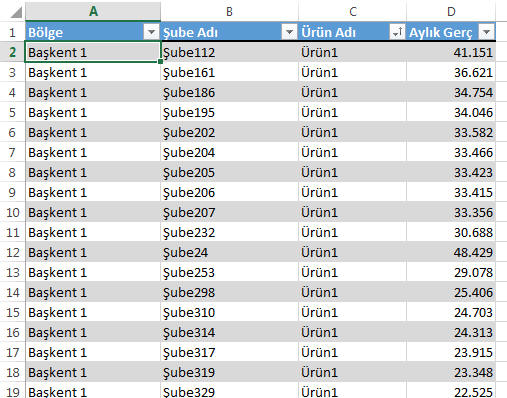The width and height of the screenshot is (507, 398).
Task: Select row 12 header
Action: coord(13,252)
